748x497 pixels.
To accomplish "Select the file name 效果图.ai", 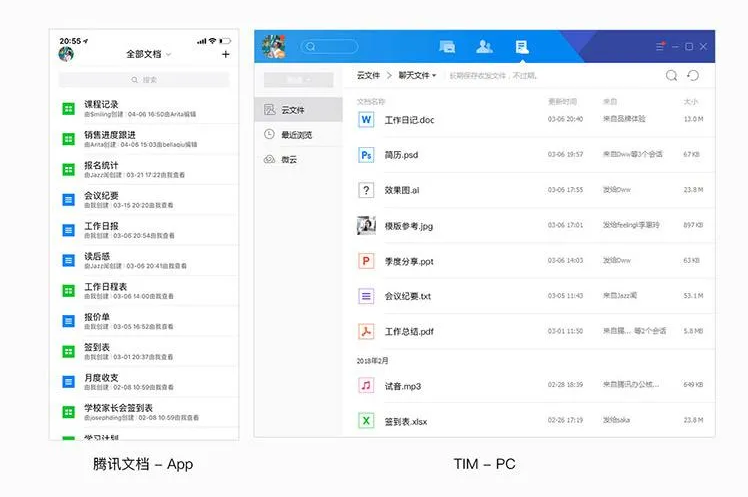I will coord(402,190).
